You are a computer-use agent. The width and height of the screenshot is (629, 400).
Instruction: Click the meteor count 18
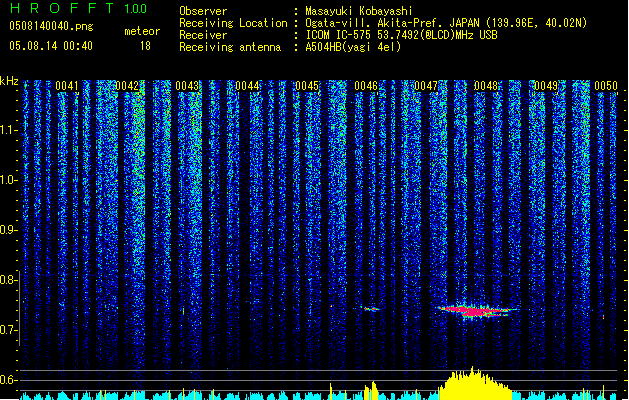click(x=145, y=46)
